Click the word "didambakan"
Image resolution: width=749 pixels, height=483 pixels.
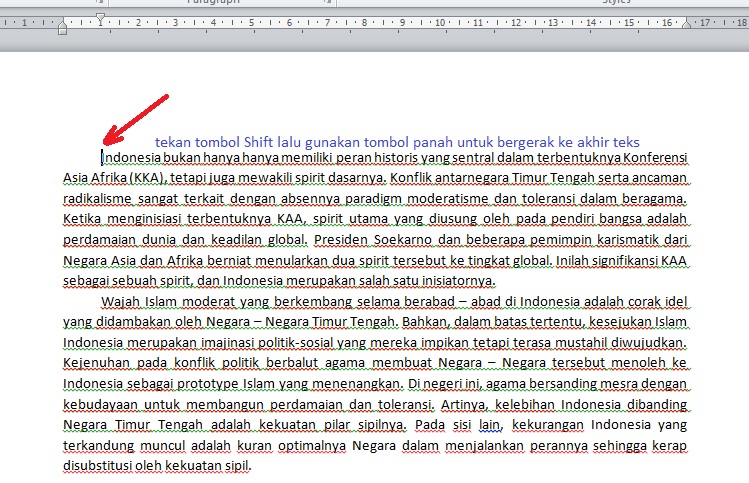tap(132, 322)
